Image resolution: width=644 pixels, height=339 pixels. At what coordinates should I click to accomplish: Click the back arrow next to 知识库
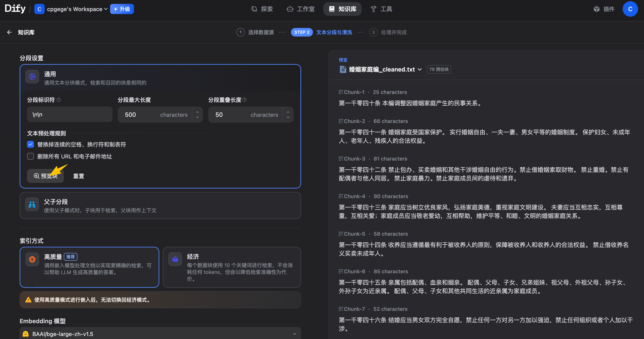(x=10, y=32)
